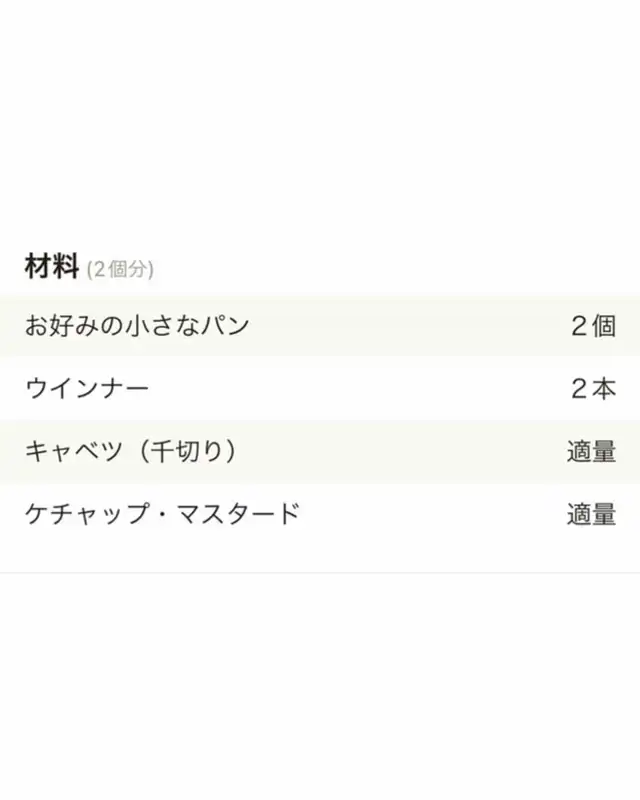Click the 個 counter in the パン row
The width and height of the screenshot is (640, 800).
click(604, 326)
